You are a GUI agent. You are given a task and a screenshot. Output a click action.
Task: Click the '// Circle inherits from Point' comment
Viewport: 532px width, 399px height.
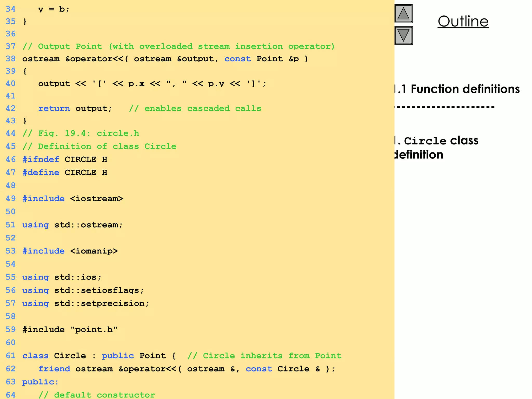pos(264,356)
